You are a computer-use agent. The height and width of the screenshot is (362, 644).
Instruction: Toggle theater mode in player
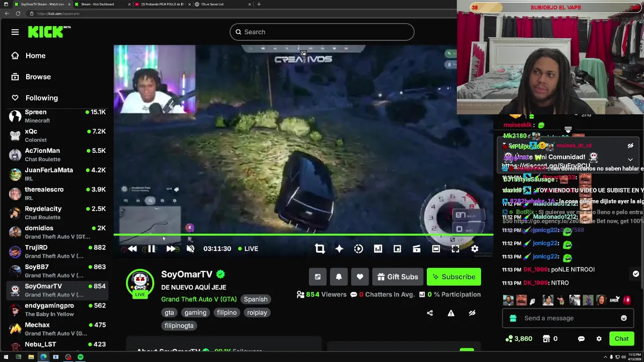pyautogui.click(x=436, y=248)
